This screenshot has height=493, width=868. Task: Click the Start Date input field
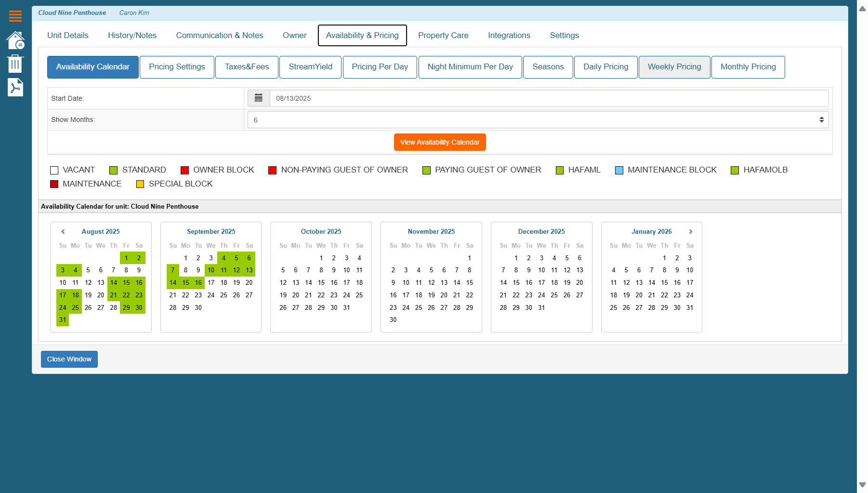[x=549, y=98]
